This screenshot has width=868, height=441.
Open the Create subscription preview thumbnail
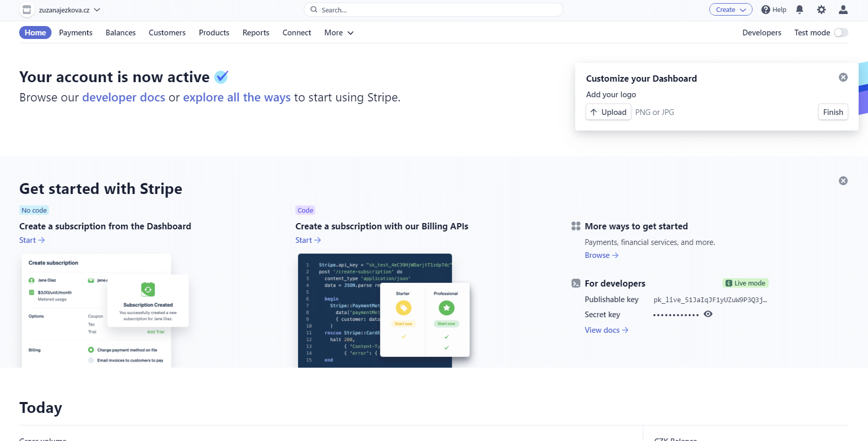105,310
